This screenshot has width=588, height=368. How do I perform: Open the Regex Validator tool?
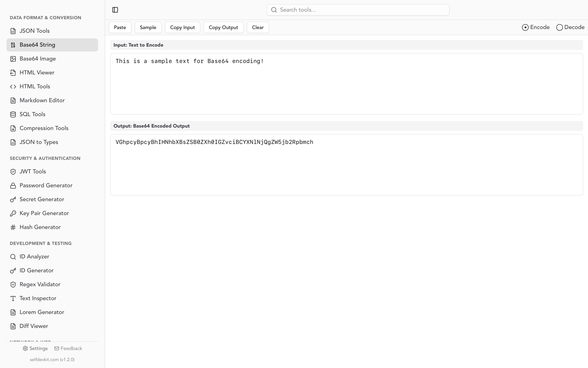(x=52, y=284)
